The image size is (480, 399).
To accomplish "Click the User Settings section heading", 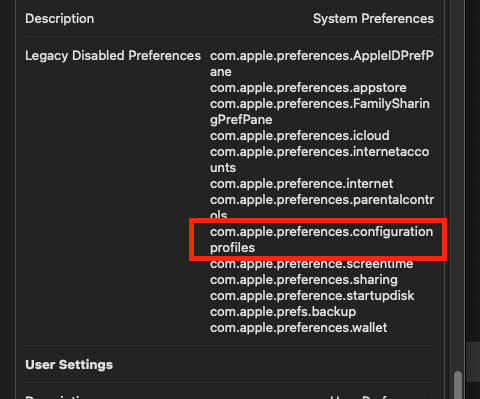I will 69,365.
